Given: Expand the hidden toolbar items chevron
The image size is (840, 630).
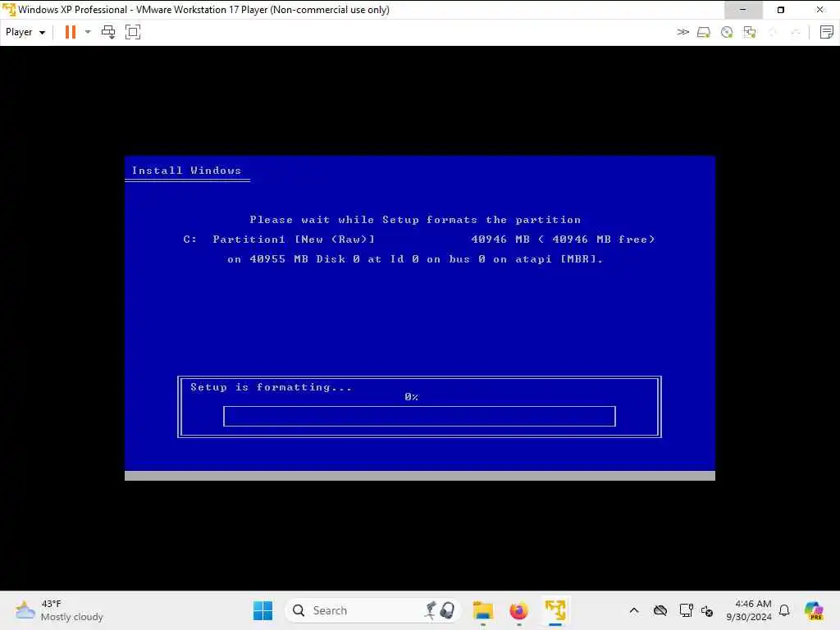Looking at the screenshot, I should click(682, 32).
